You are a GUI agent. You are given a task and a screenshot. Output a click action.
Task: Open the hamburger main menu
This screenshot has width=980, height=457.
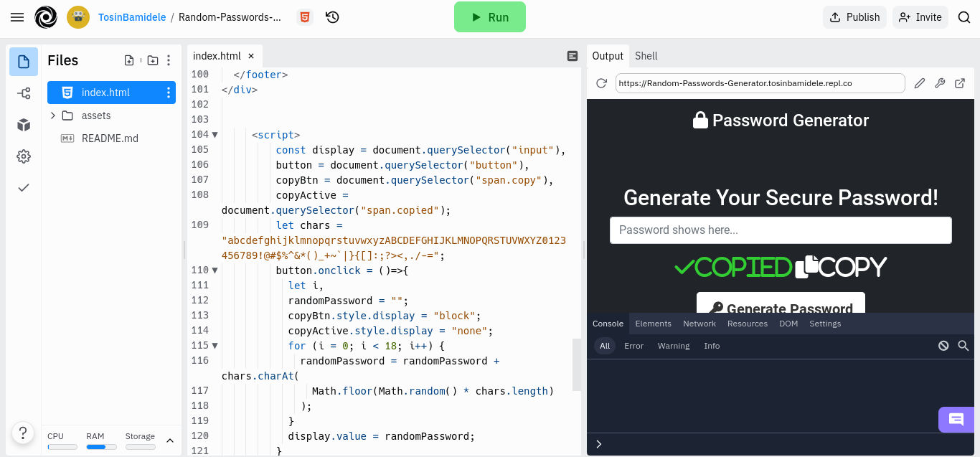point(17,17)
